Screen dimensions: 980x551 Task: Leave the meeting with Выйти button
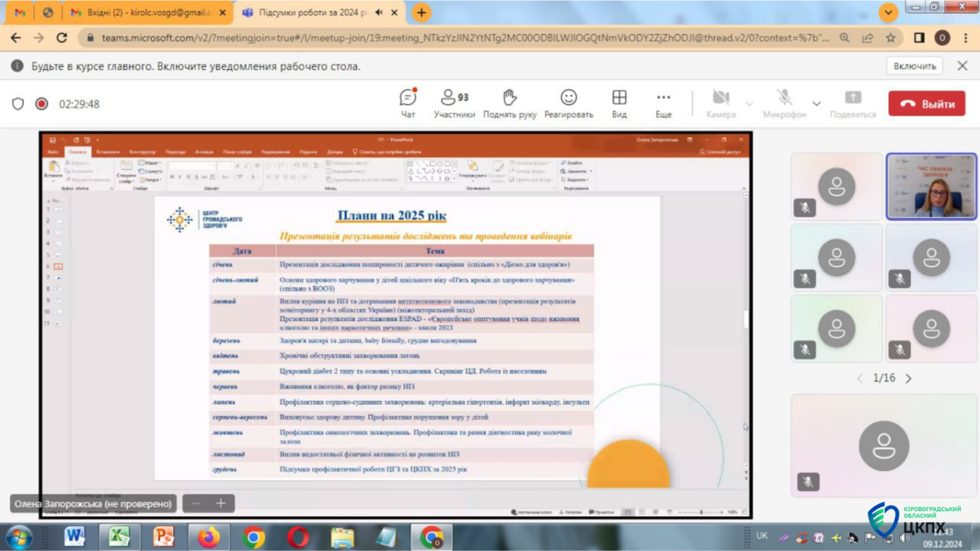pos(927,103)
